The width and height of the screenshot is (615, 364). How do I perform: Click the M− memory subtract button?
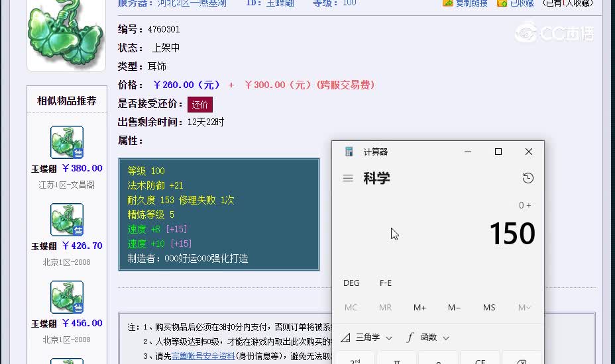[x=454, y=308]
